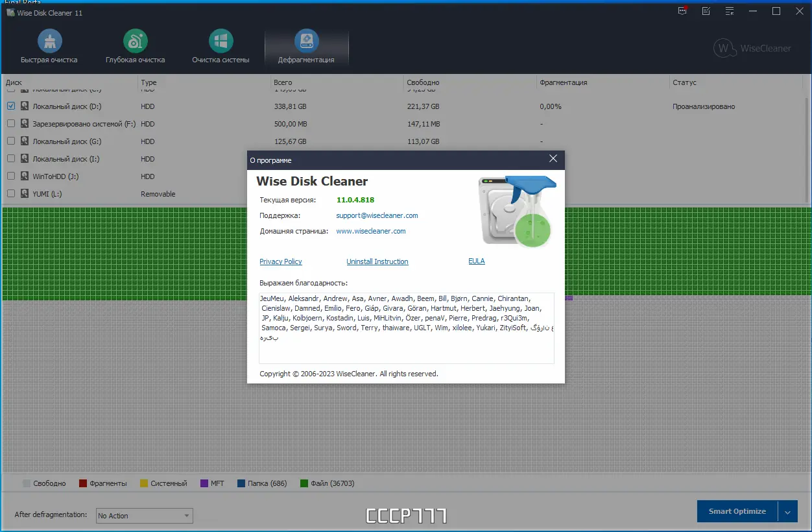812x532 pixels.
Task: Click the Проанализировано status cell
Action: click(x=704, y=106)
